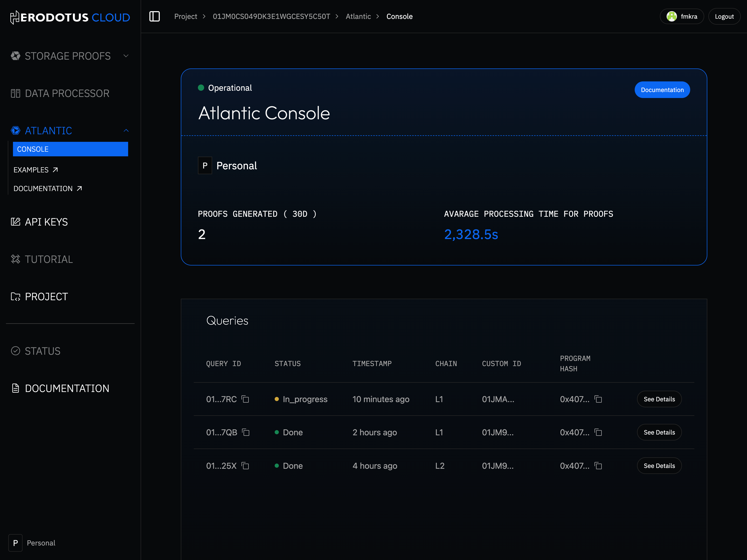Click the P workspace badge at sidebar bottom
The height and width of the screenshot is (560, 747).
15,543
